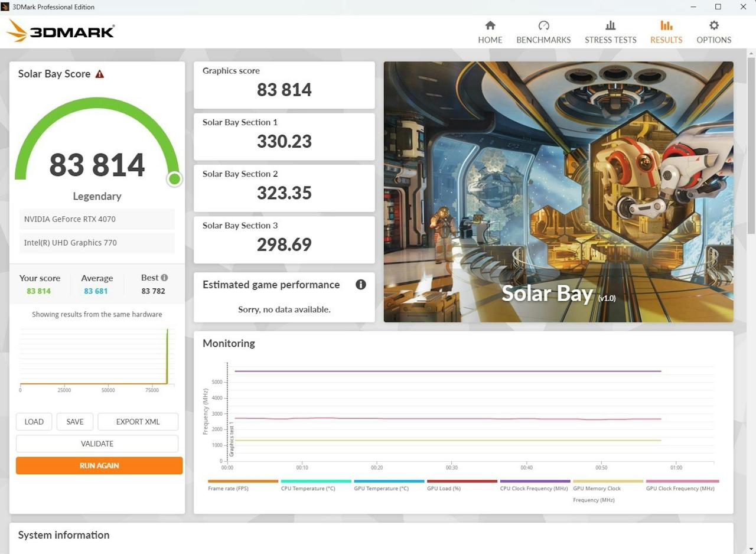Click the warning triangle beside Solar Bay Score
This screenshot has height=554, width=756.
[100, 74]
